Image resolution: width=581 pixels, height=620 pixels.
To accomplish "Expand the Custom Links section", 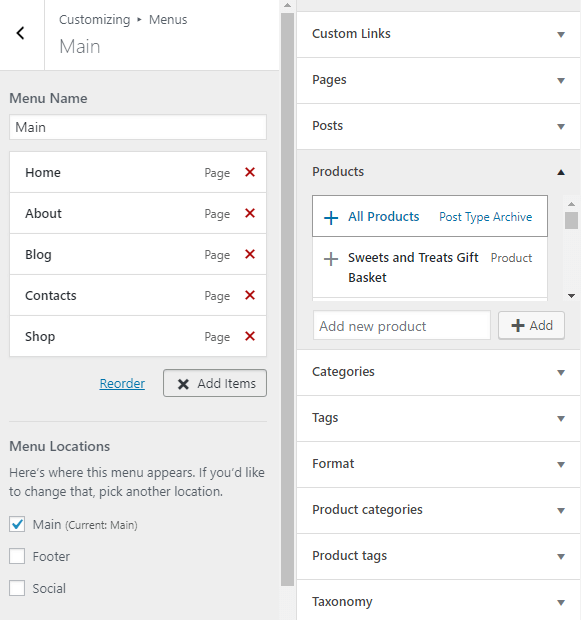I will point(438,34).
